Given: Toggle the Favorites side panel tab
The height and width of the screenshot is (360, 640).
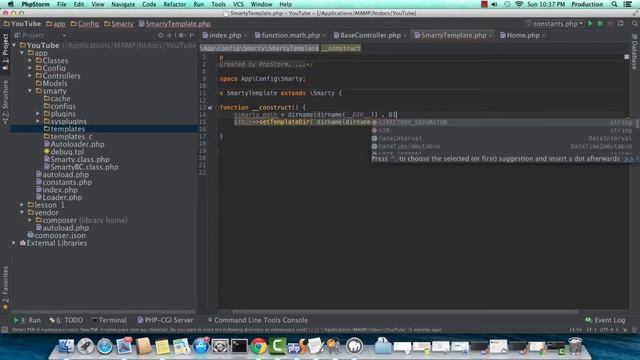Looking at the screenshot, I should [x=5, y=288].
